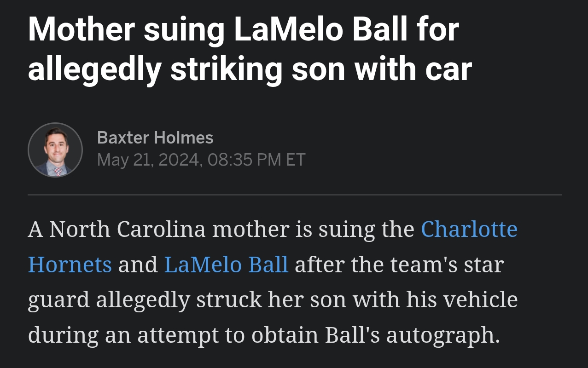This screenshot has height=368, width=588.
Task: Click "LaMelo Ball" in the headline
Action: click(x=321, y=30)
